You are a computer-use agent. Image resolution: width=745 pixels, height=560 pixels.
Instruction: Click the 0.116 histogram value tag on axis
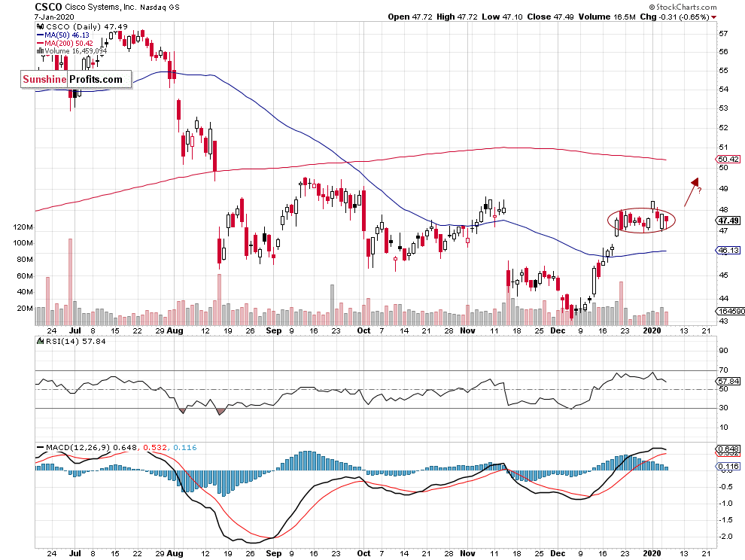[728, 467]
